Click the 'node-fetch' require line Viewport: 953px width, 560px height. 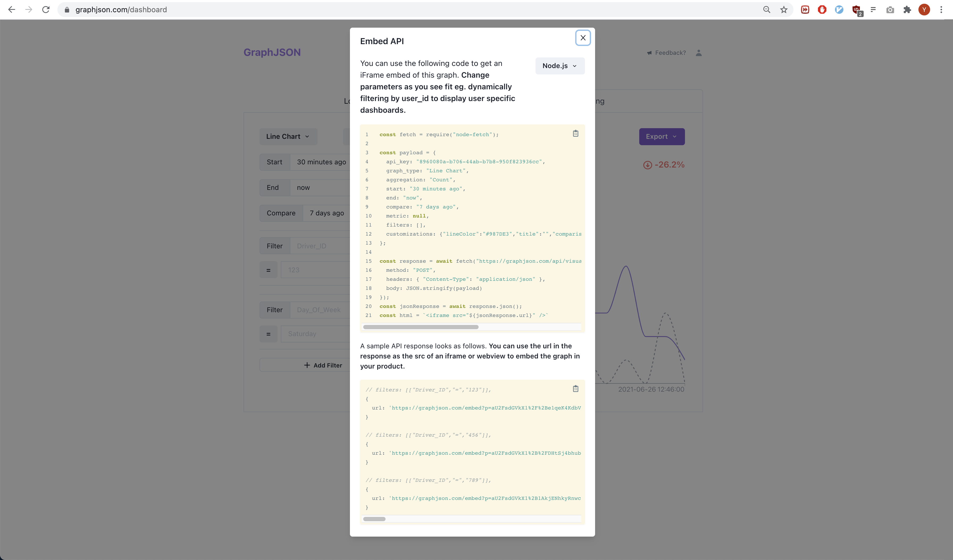point(439,135)
